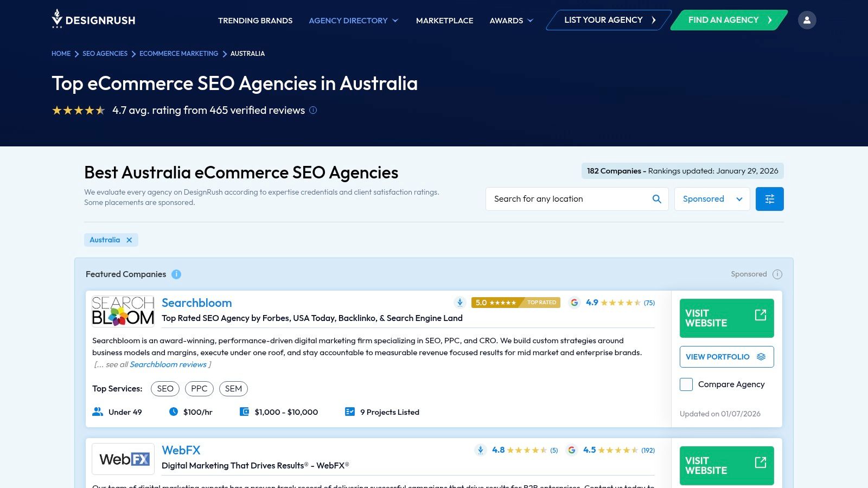This screenshot has width=868, height=488.
Task: Click the WebFX 4.8 rating with 5 reviews
Action: (525, 450)
